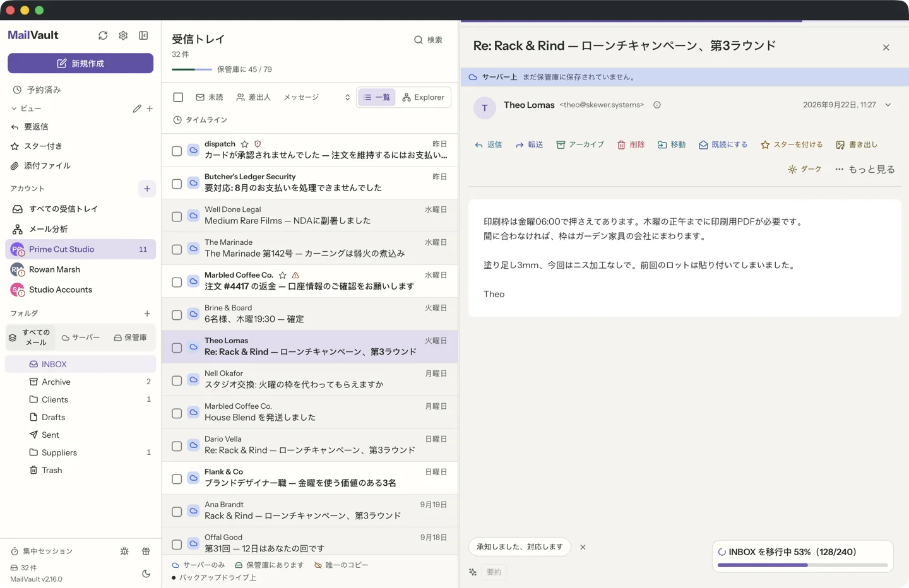
Task: Tick the select-all checkbox in the toolbar
Action: (178, 97)
